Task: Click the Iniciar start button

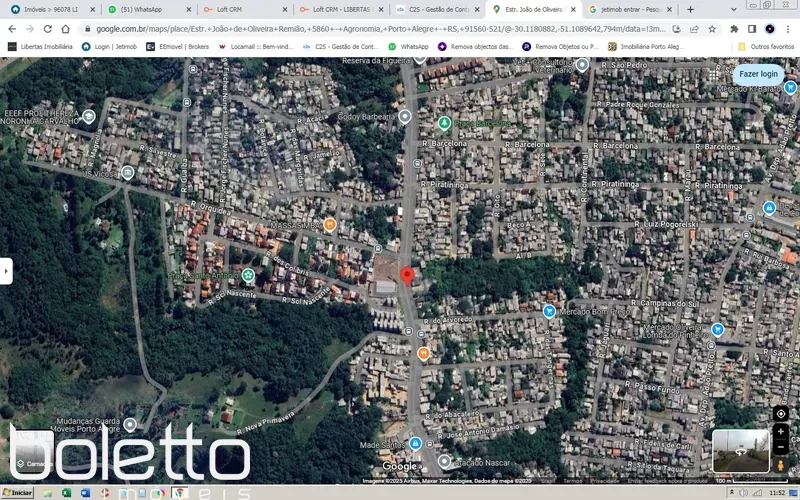Action: [x=17, y=493]
